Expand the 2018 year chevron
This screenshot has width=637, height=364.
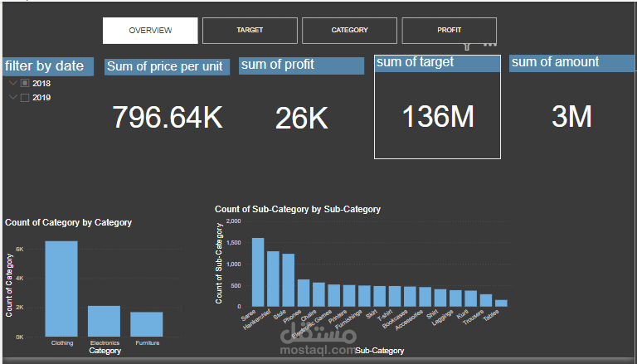pyautogui.click(x=13, y=83)
